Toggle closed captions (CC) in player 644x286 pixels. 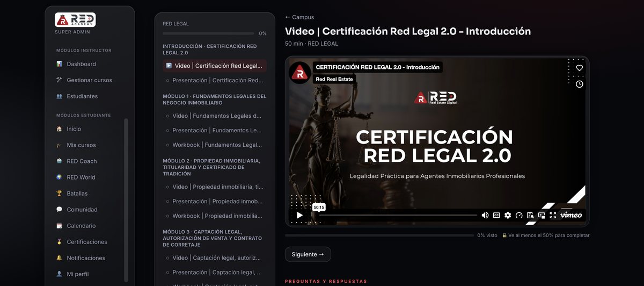pos(496,215)
